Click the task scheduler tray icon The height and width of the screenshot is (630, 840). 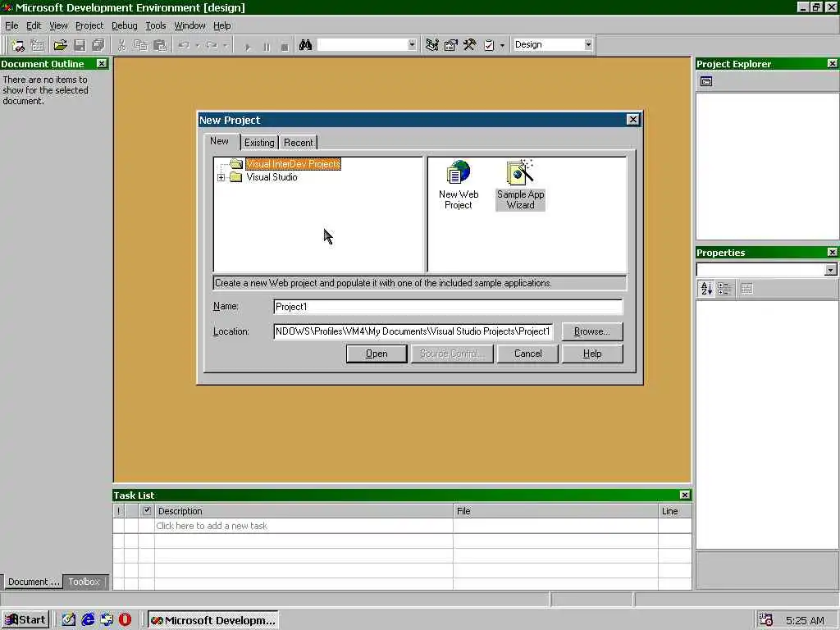click(x=766, y=620)
